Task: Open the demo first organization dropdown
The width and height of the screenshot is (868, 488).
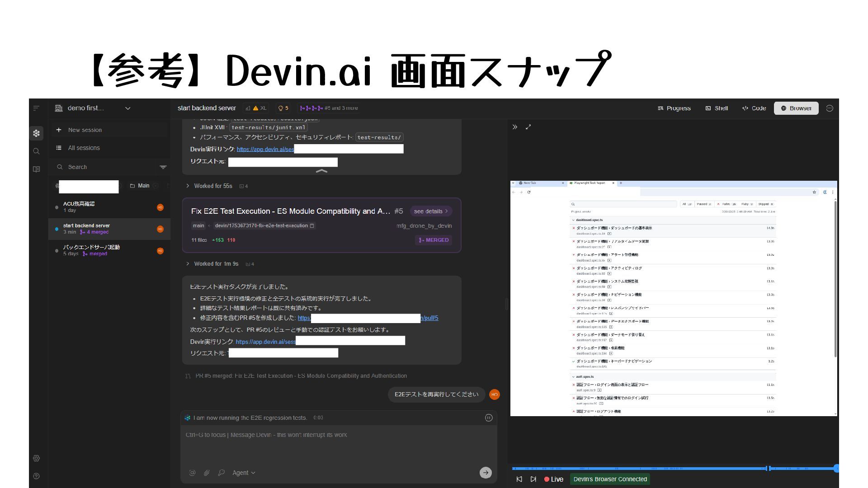Action: click(93, 108)
